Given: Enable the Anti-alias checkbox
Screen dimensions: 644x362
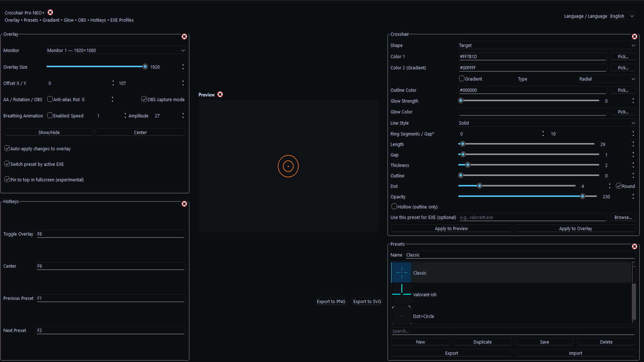Looking at the screenshot, I should point(50,99).
